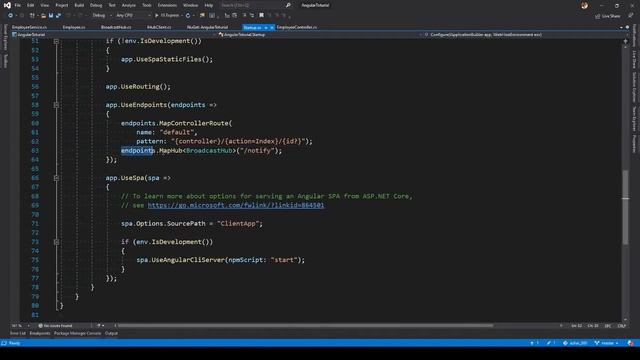Image resolution: width=640 pixels, height=360 pixels.
Task: Open the File menu
Action: coord(18,5)
